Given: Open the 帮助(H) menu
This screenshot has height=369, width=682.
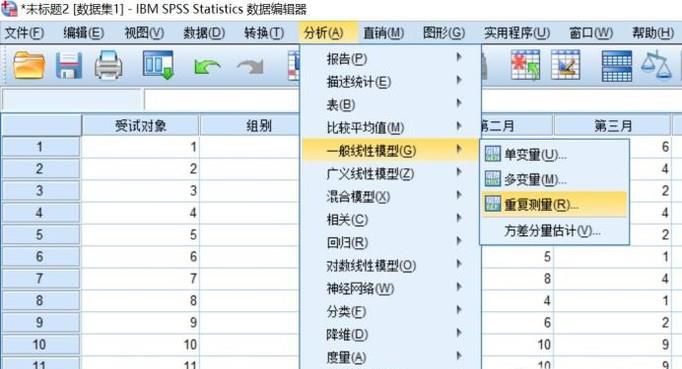Looking at the screenshot, I should pyautogui.click(x=653, y=33).
